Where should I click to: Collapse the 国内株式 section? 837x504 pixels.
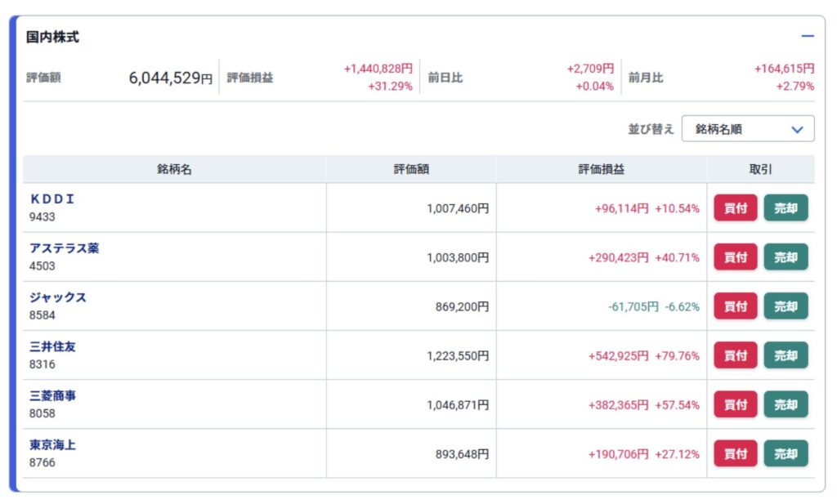pyautogui.click(x=808, y=37)
